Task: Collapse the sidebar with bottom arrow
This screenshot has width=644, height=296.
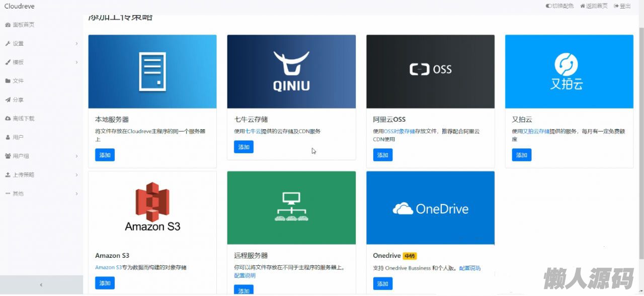Action: tap(41, 284)
